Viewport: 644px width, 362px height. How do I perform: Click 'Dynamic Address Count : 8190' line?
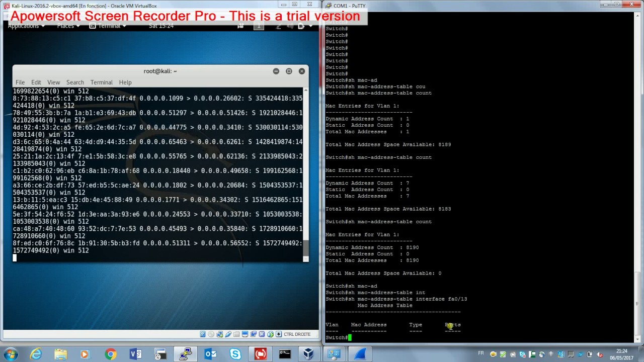pos(372,247)
